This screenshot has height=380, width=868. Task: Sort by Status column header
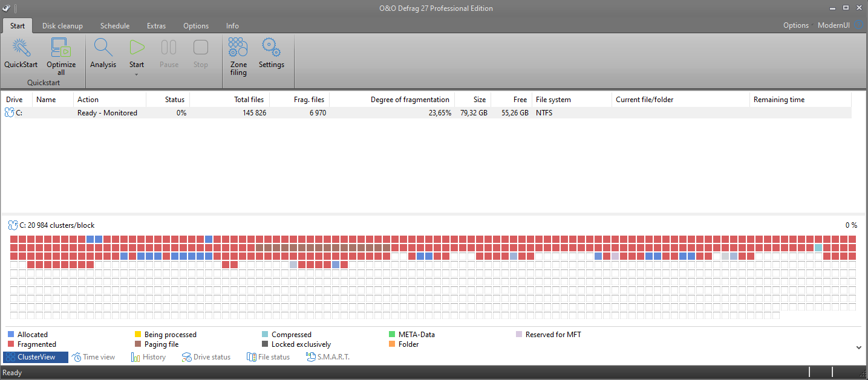168,100
